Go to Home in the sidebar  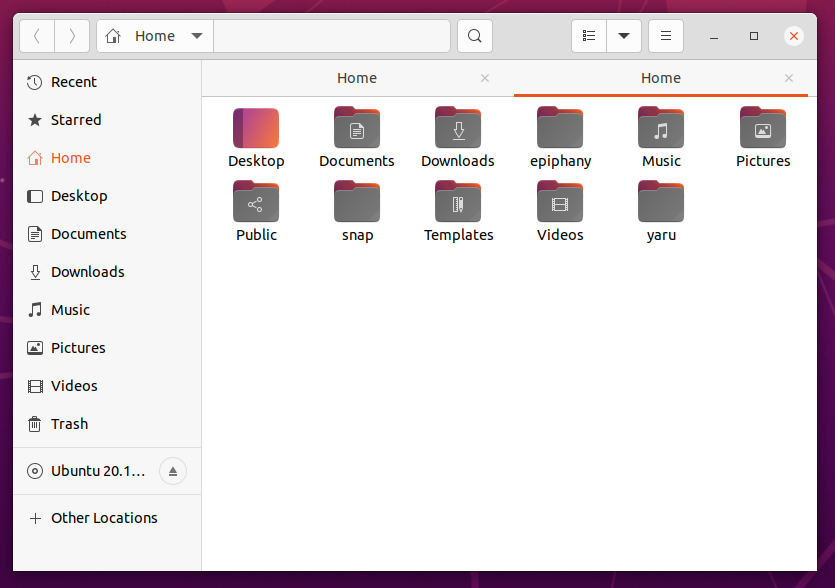point(107,158)
